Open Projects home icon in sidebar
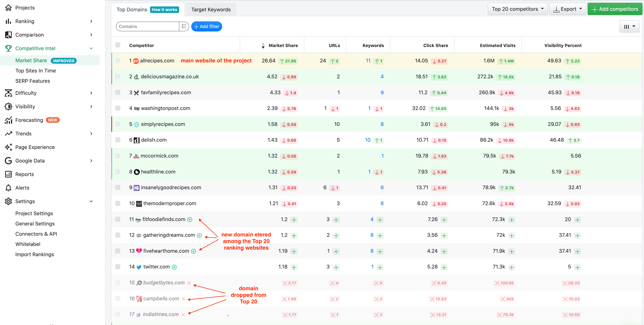Viewport: 644px width, 325px height. point(8,8)
